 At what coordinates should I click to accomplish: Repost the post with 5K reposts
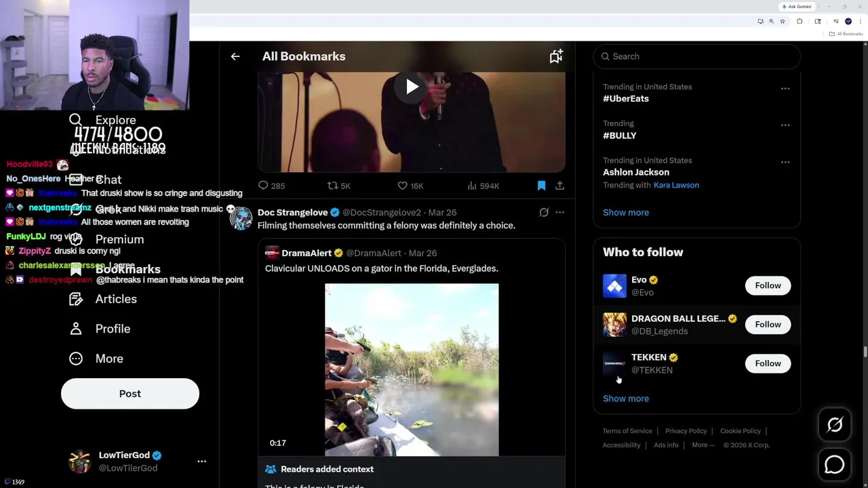coord(339,186)
